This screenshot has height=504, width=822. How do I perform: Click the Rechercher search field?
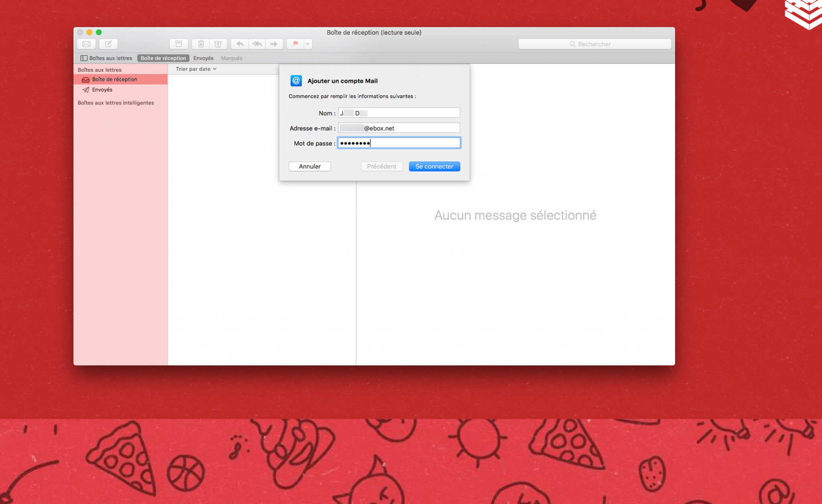(594, 44)
